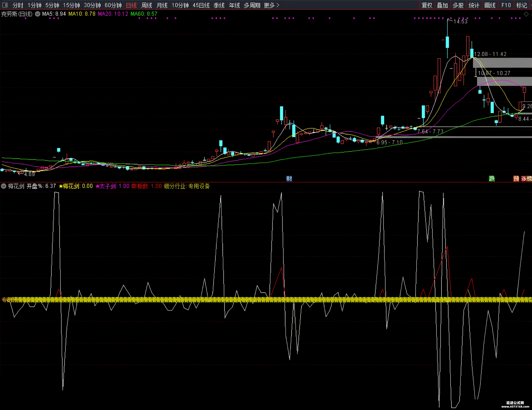Toggle 多股 multi-stock view
532x410 pixels.
(x=458, y=5)
